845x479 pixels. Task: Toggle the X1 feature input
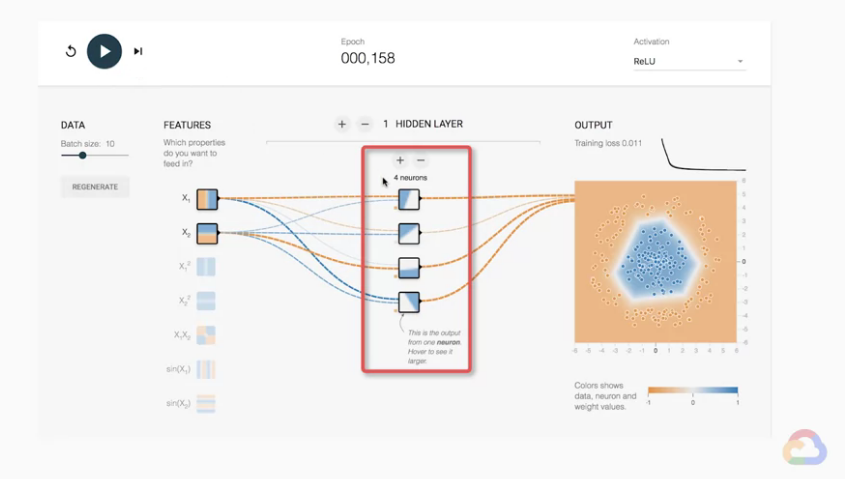pyautogui.click(x=207, y=199)
